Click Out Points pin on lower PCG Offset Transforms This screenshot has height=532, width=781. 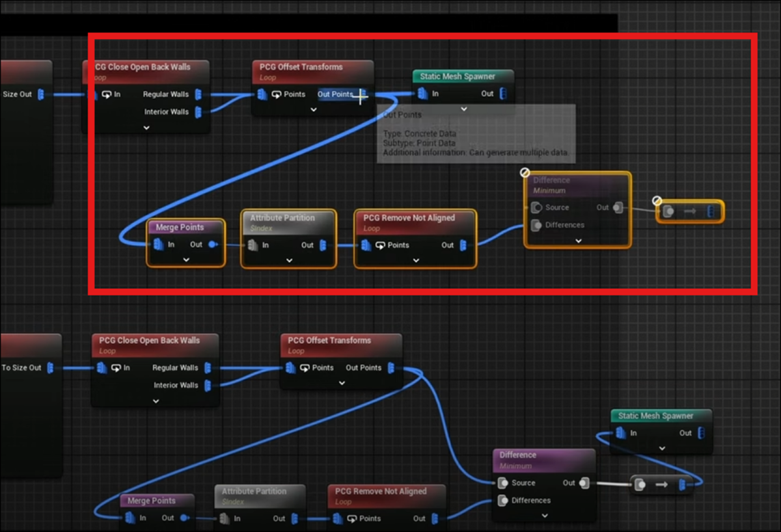390,367
